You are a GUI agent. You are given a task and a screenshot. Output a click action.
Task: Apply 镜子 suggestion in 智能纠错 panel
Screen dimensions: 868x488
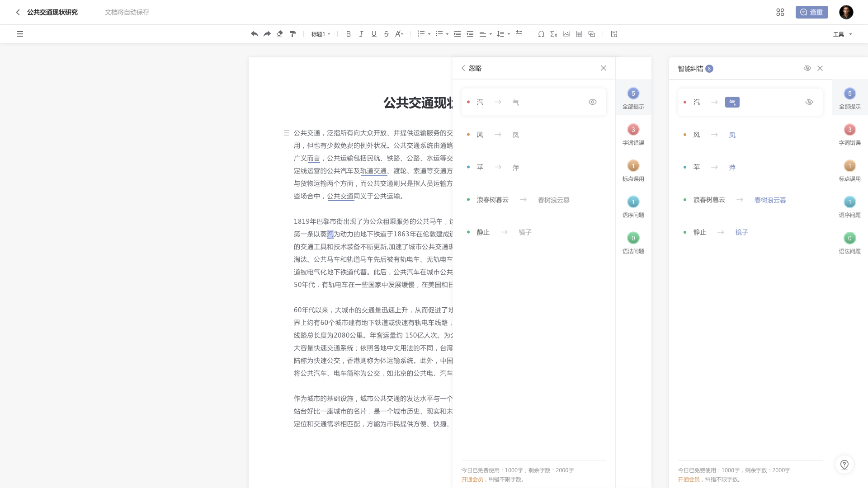[x=742, y=232]
